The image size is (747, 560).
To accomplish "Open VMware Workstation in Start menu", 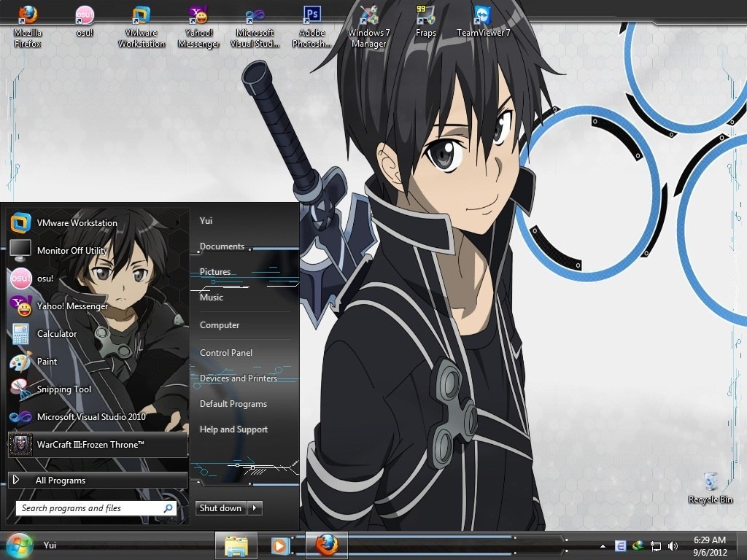I will [x=98, y=223].
